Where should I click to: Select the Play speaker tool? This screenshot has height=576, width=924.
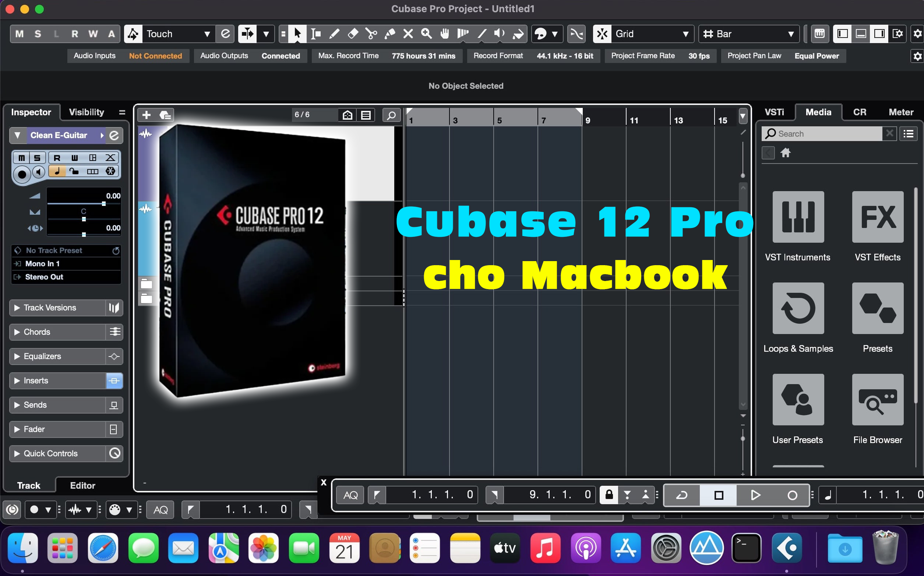(x=500, y=34)
